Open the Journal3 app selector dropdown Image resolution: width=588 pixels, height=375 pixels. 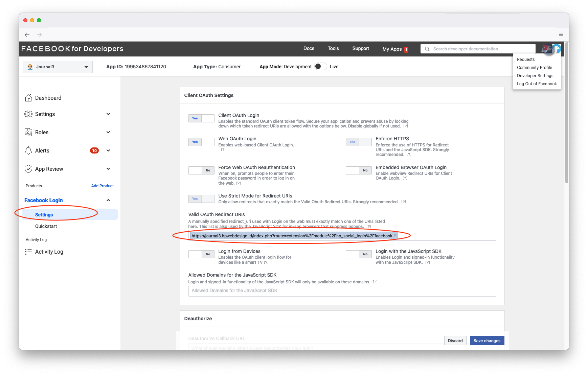(58, 67)
